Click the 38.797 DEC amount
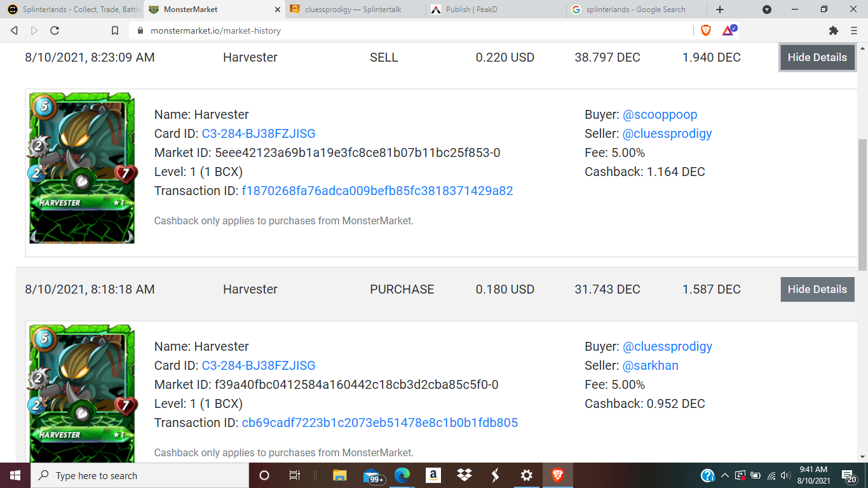868x488 pixels. (x=607, y=57)
